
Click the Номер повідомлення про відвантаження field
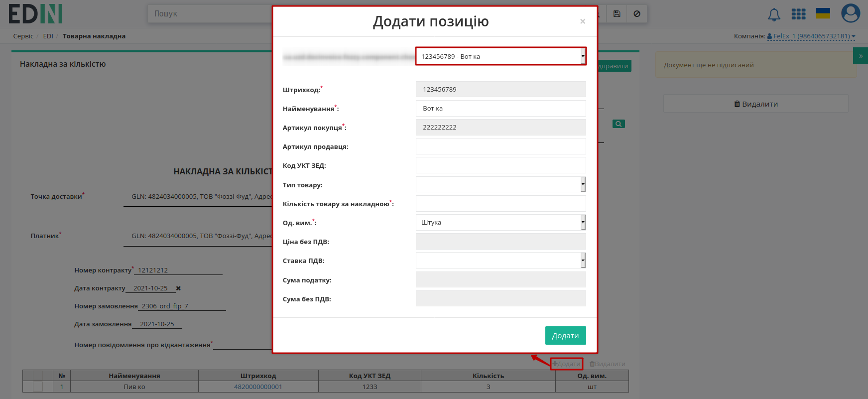[x=243, y=345]
